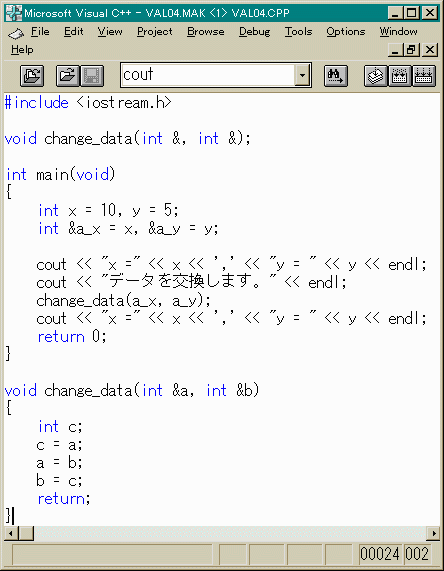This screenshot has width=444, height=571.
Task: Click the horizontal scrollbar right arrow
Action: click(x=433, y=534)
